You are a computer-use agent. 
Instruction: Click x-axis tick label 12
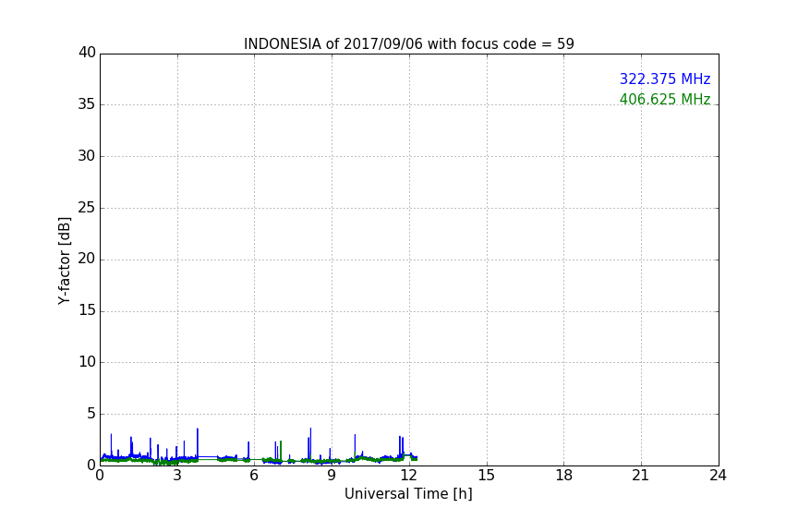(409, 476)
